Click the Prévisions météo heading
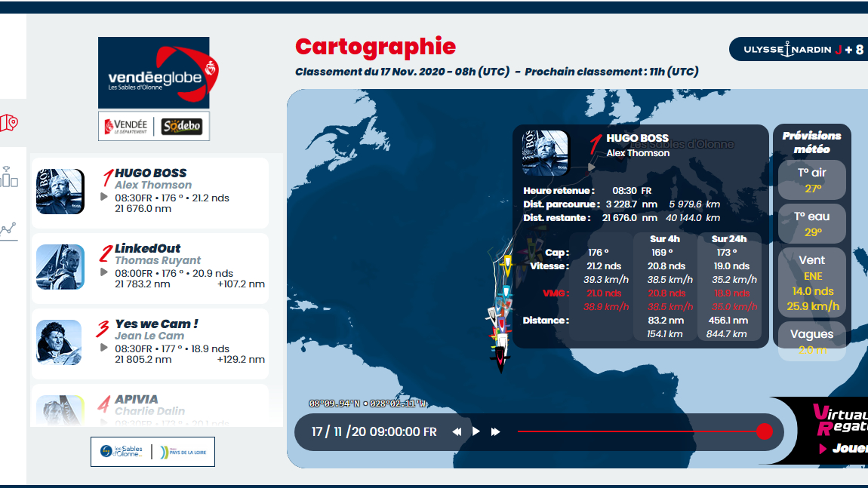 pos(811,143)
